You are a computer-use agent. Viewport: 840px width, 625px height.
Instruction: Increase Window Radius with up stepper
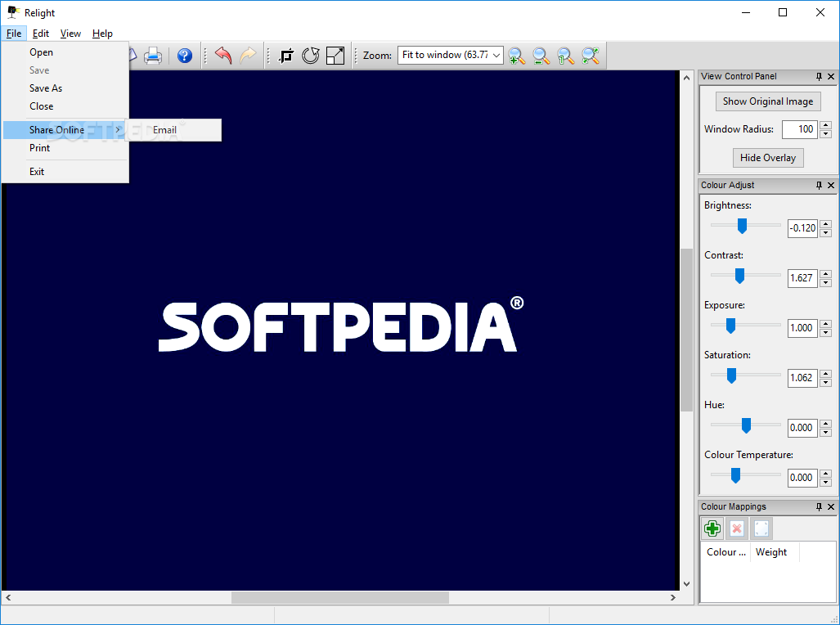point(825,125)
